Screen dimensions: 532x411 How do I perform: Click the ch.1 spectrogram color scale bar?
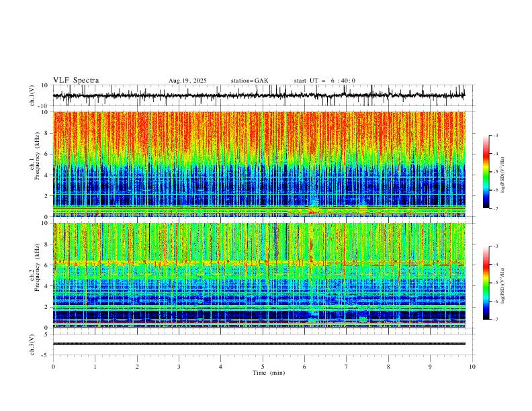[x=486, y=172]
